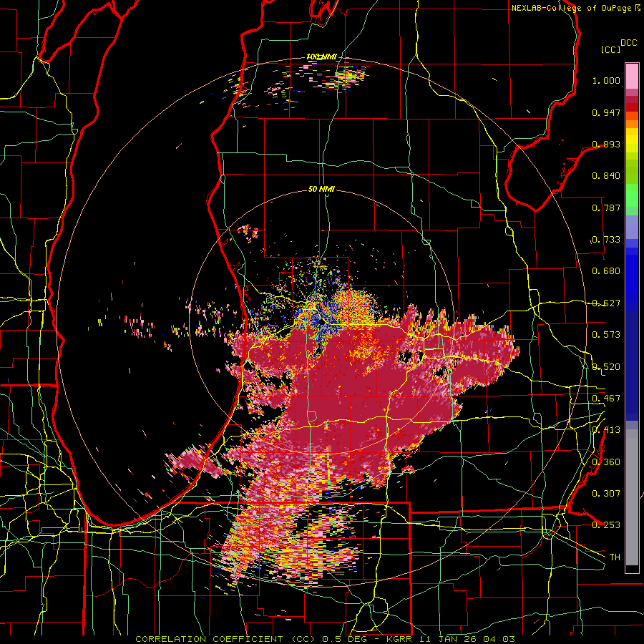The height and width of the screenshot is (644, 644).
Task: Click the KGRR radar site identifier text
Action: coord(400,639)
